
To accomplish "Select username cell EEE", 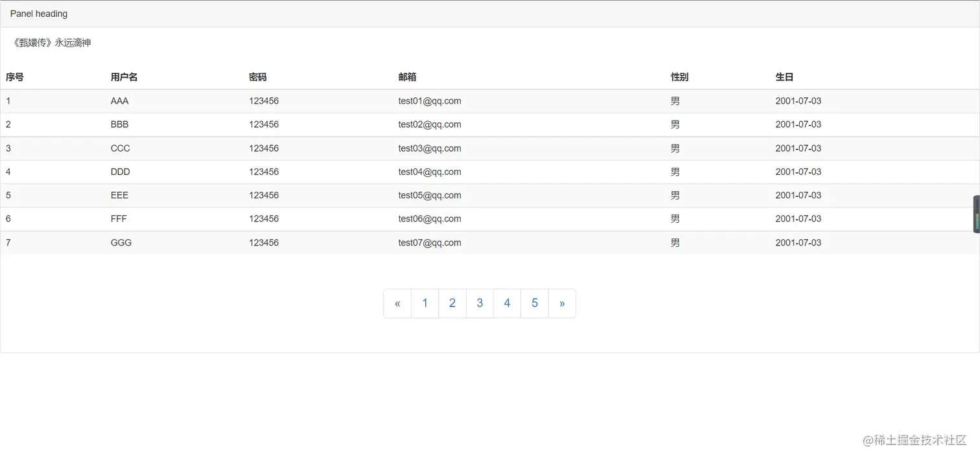I will (120, 195).
